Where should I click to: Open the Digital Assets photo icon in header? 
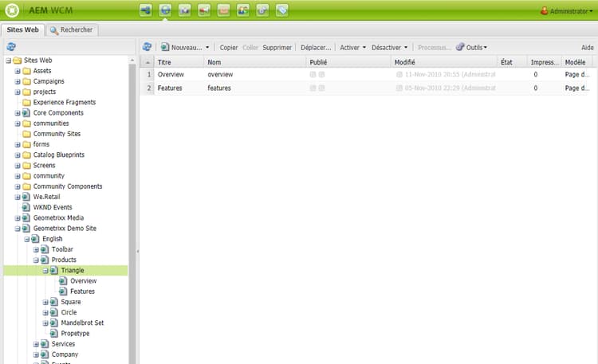pyautogui.click(x=185, y=10)
